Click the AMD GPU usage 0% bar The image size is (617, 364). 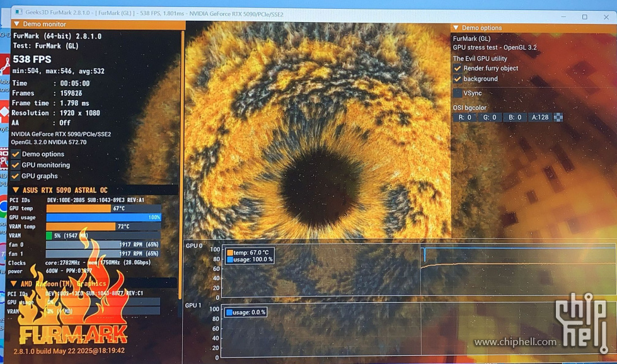[103, 302]
